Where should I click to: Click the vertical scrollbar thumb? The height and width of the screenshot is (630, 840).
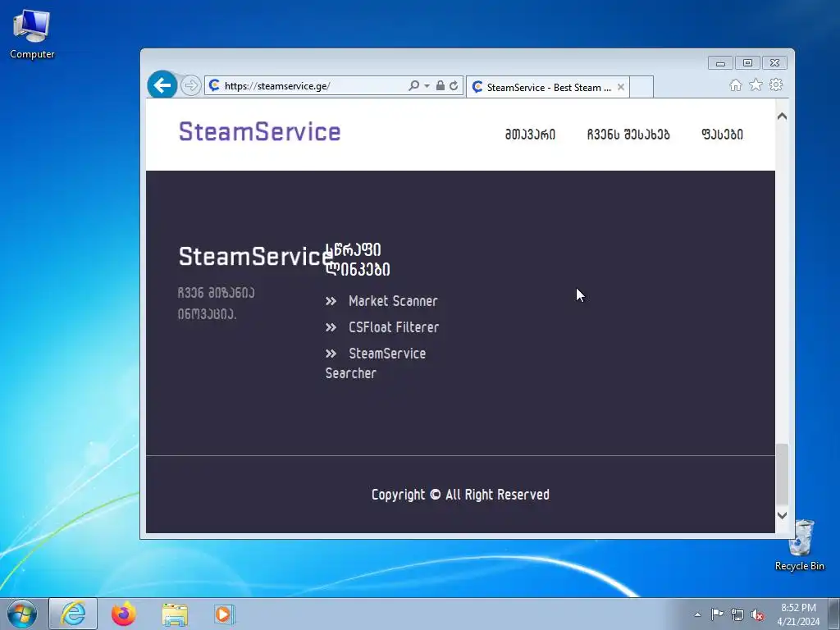pos(782,474)
